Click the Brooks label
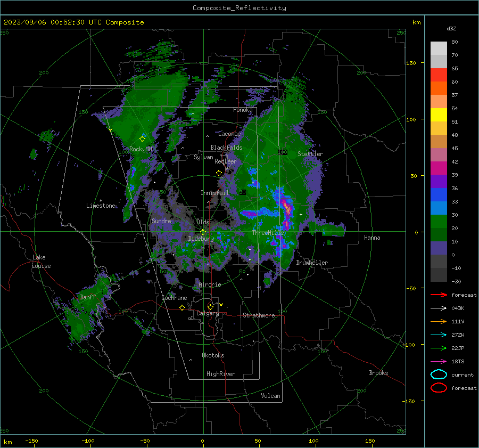Screen dimensions: 479x448 pyautogui.click(x=378, y=373)
